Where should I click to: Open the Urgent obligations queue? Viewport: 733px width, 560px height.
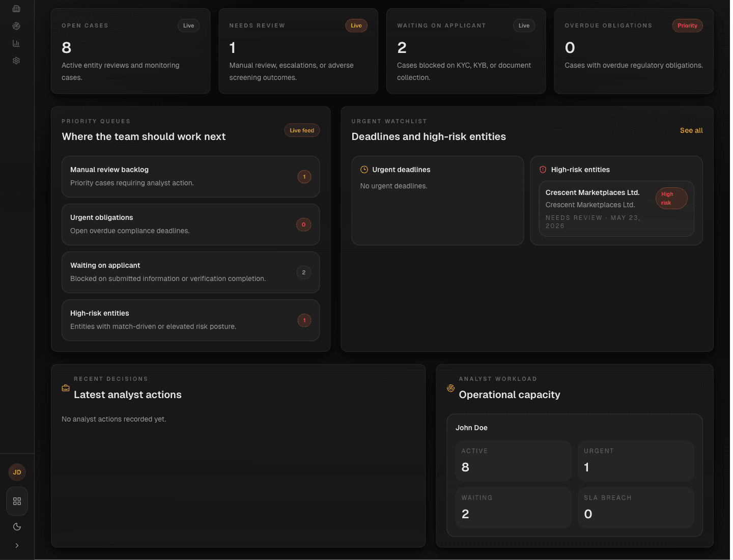pyautogui.click(x=190, y=225)
